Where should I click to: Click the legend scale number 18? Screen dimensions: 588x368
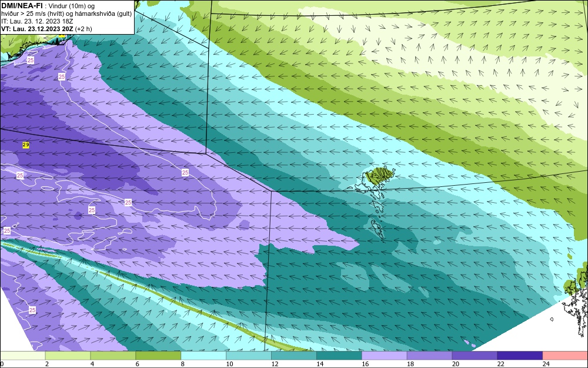coord(410,364)
